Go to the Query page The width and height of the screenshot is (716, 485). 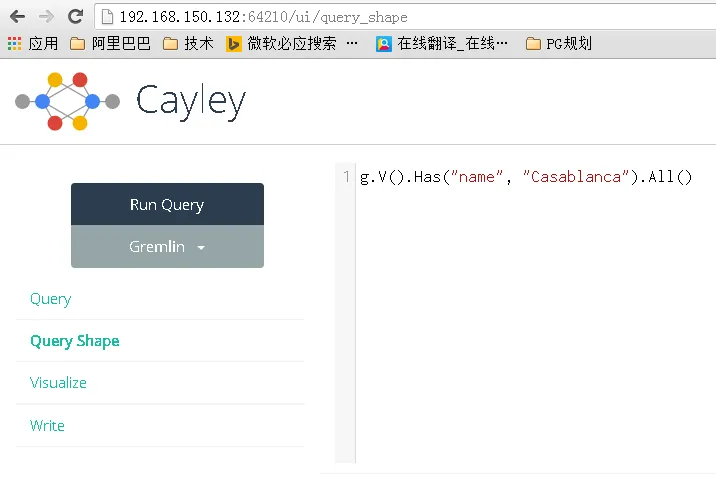click(51, 299)
